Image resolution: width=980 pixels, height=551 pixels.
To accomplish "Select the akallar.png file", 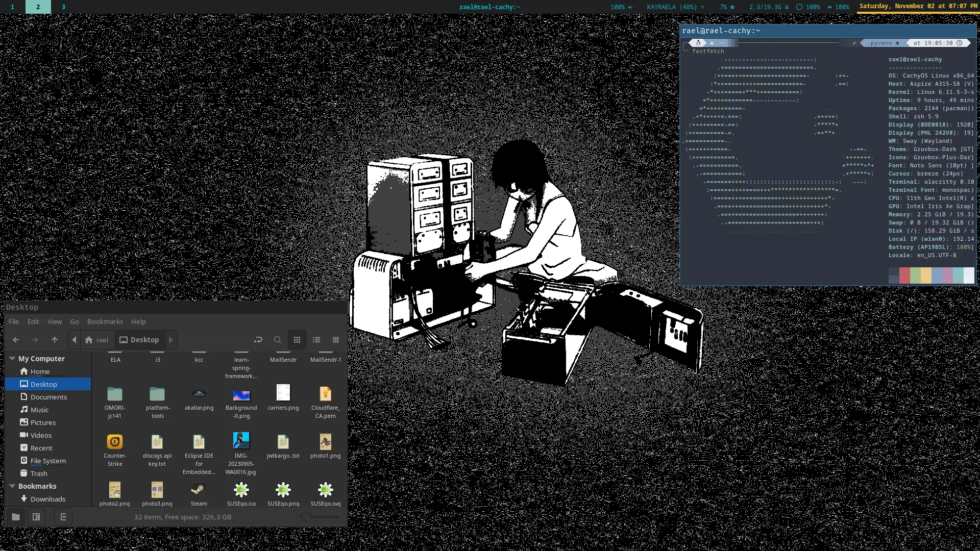I will point(199,398).
